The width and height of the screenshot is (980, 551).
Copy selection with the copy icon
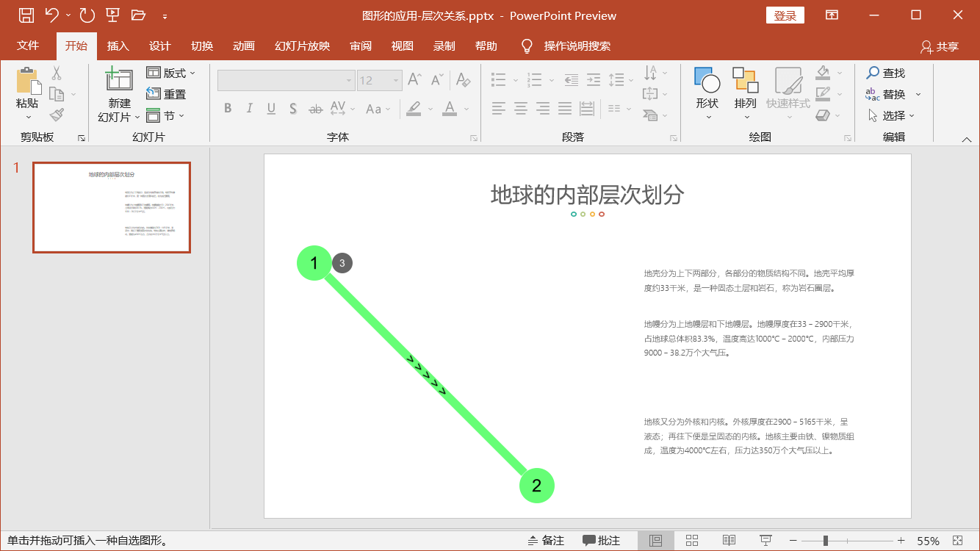tap(57, 94)
